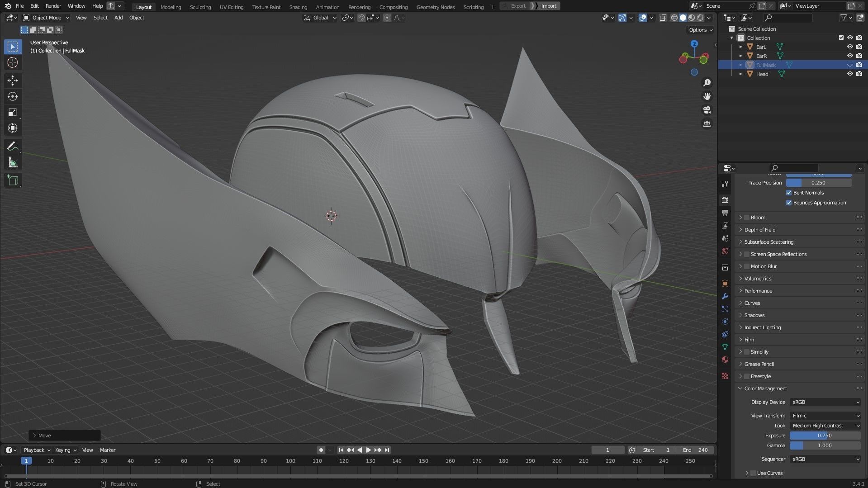Switch to wireframe viewport shading
This screenshot has height=488, width=868.
[x=674, y=18]
